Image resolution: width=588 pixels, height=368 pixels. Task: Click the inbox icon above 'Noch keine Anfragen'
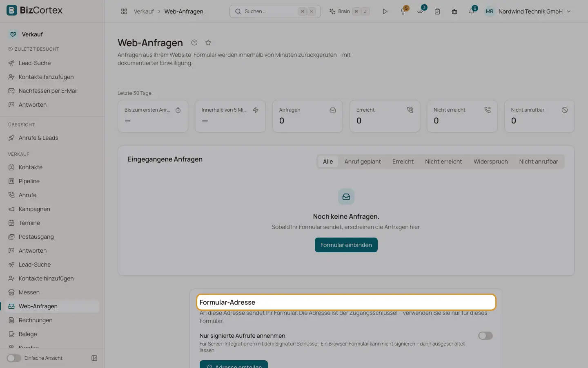346,197
